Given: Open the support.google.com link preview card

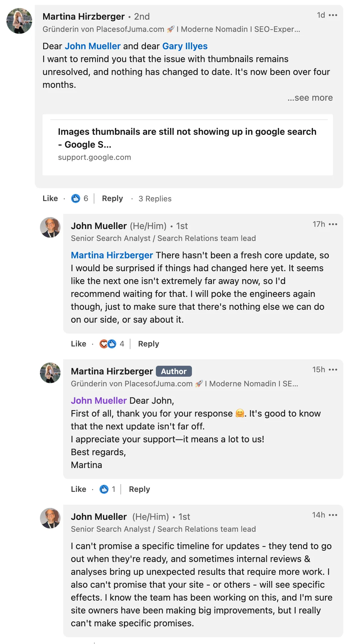Looking at the screenshot, I should coord(188,145).
